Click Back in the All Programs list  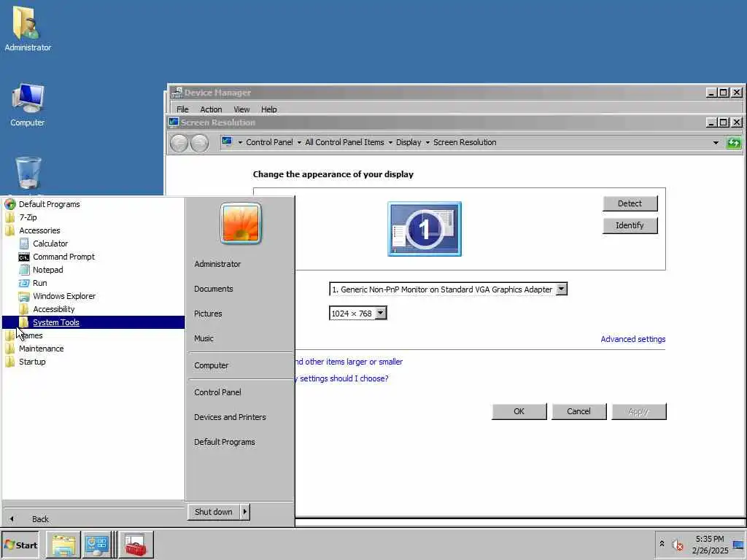tap(40, 519)
